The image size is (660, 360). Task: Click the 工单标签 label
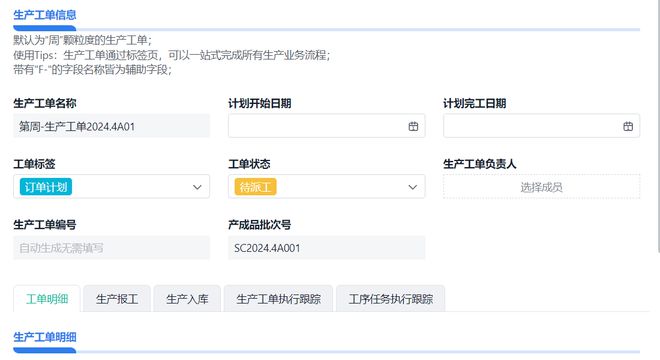tap(34, 164)
